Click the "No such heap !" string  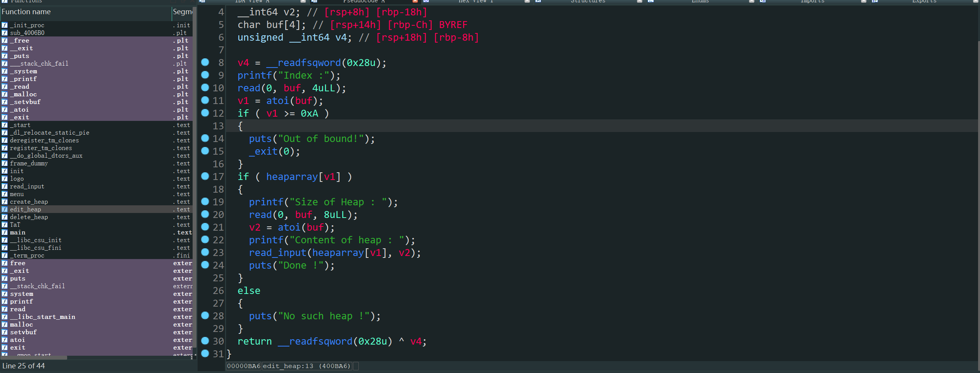323,316
